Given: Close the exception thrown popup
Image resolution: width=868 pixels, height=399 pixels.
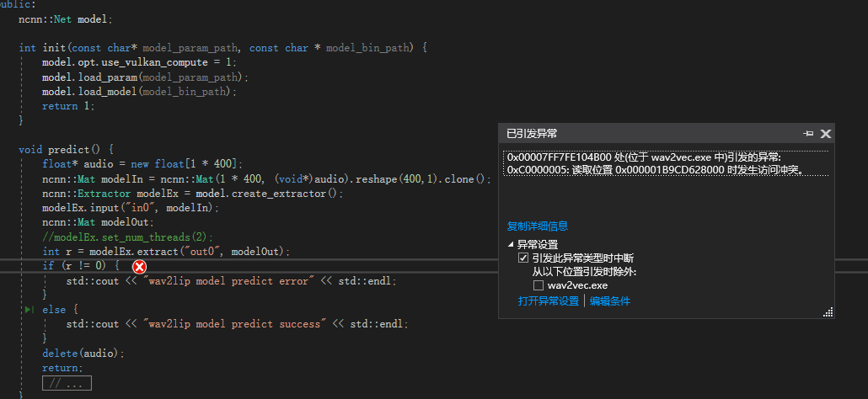Looking at the screenshot, I should [825, 133].
